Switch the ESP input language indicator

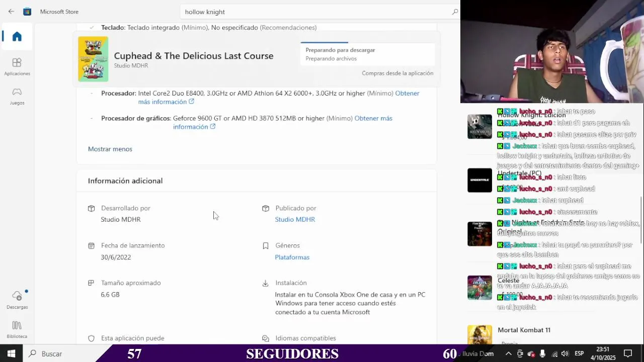pyautogui.click(x=579, y=353)
